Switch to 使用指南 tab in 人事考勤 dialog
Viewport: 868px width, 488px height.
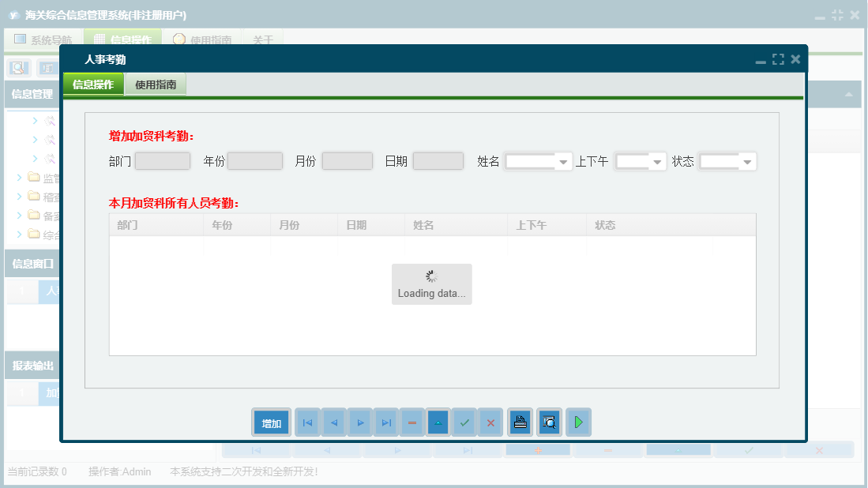156,84
